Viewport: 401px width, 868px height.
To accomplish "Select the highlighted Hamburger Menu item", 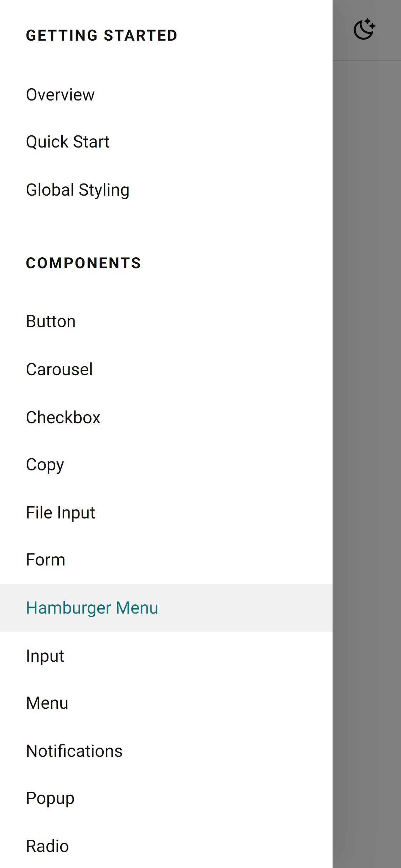I will pos(92,608).
